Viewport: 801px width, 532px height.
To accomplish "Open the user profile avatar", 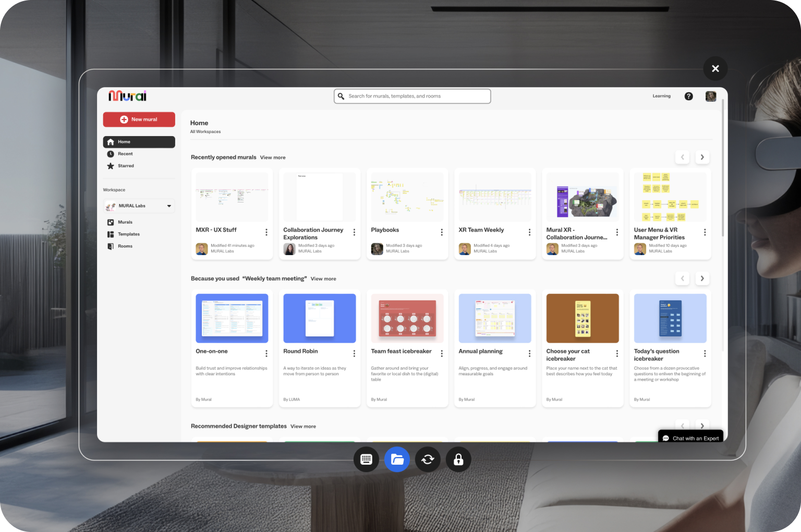I will (711, 96).
